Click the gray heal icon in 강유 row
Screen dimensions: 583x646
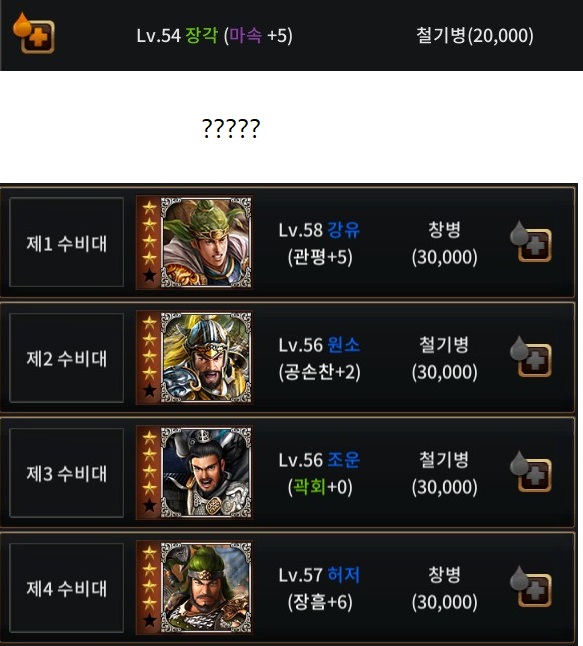[x=531, y=242]
